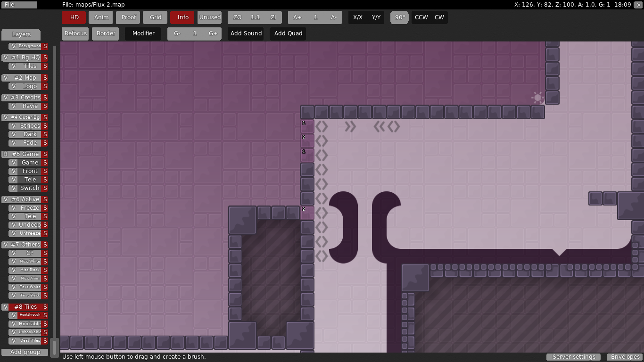Click the Add group button
Viewport: 644px width, 362px height.
point(25,352)
